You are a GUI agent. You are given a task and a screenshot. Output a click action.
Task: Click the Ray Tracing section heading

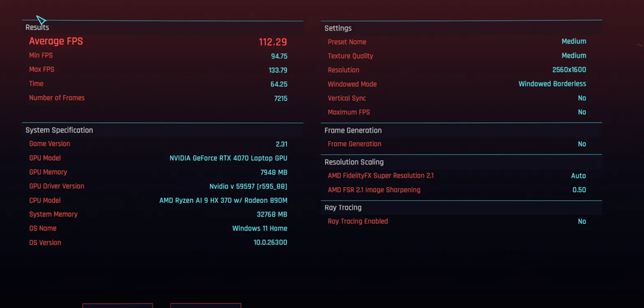pyautogui.click(x=343, y=208)
